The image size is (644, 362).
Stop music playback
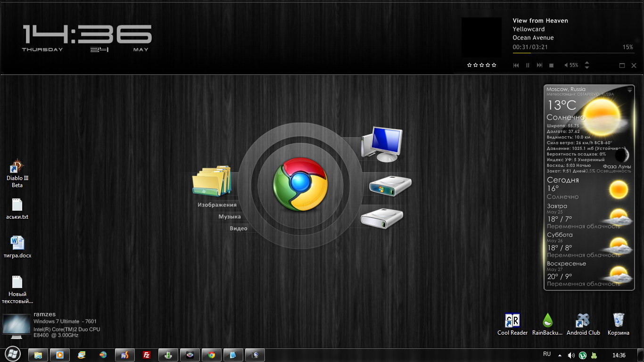[x=551, y=66]
